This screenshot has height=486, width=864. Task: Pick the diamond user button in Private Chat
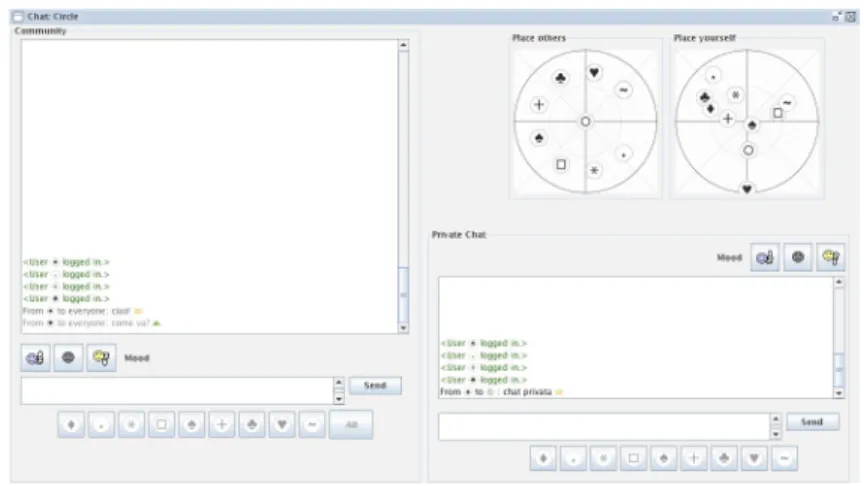(543, 458)
